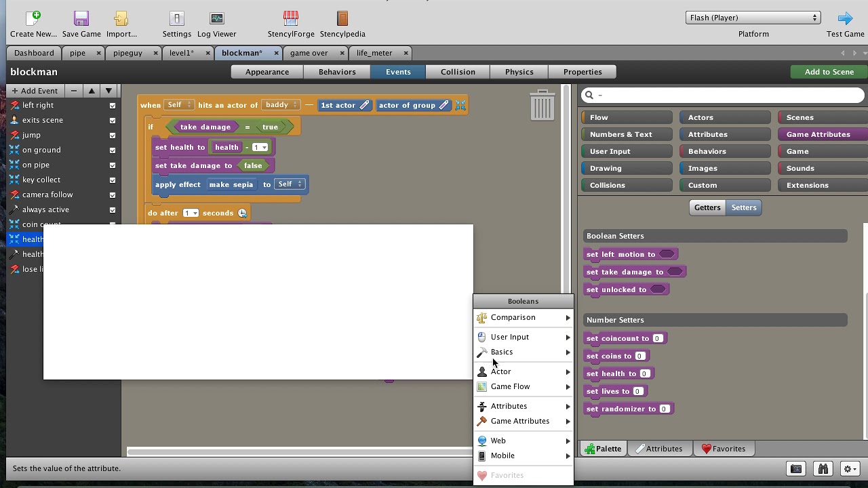
Task: Click the Create New toolbar icon
Action: click(33, 18)
